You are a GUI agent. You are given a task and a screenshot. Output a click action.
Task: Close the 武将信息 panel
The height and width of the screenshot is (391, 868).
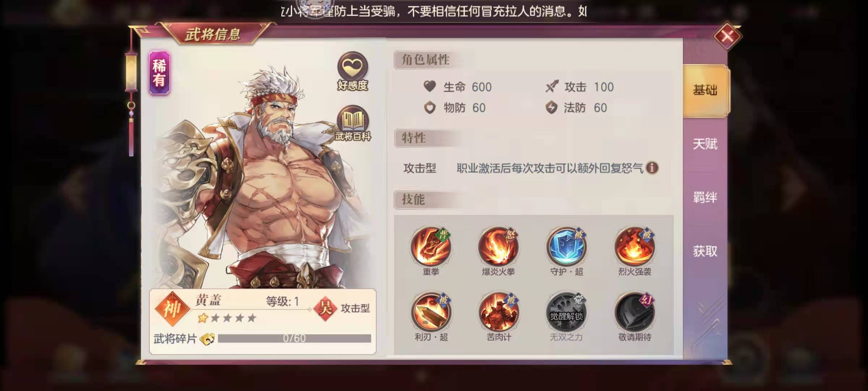coord(727,36)
